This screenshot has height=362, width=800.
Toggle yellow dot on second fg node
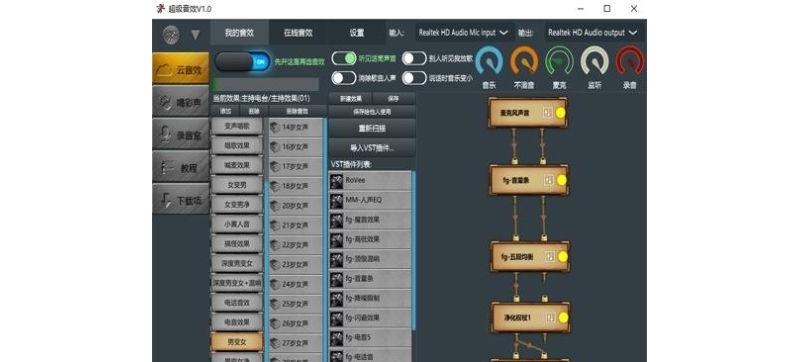pos(562,180)
